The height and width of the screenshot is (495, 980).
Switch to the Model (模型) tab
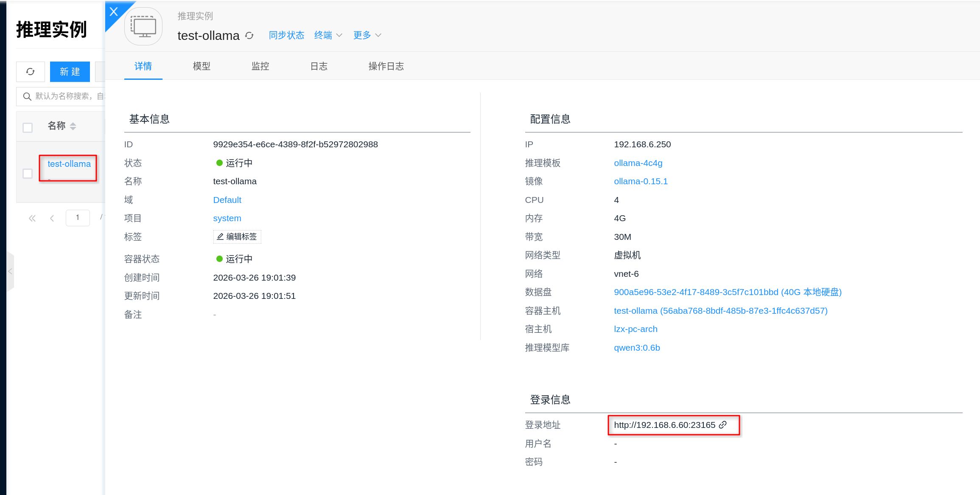click(202, 66)
